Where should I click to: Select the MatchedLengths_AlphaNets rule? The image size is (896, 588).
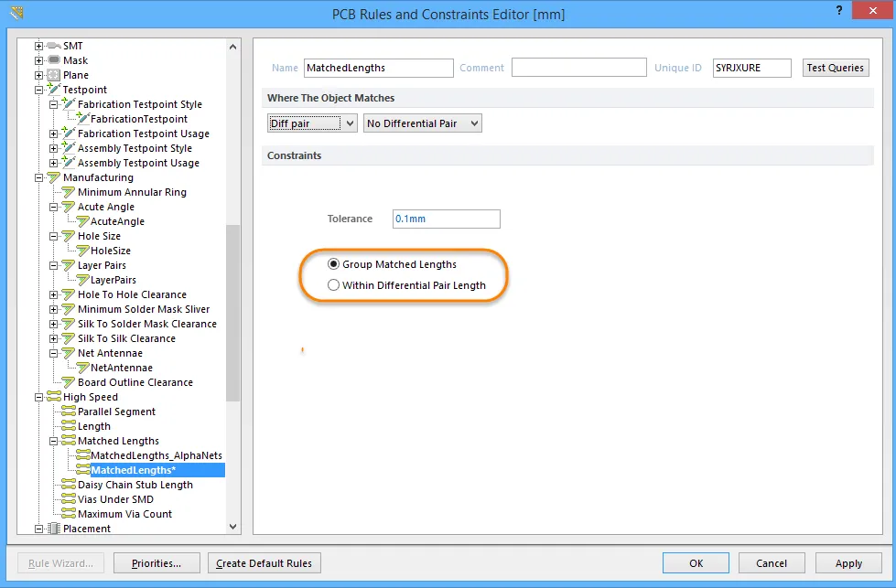[x=156, y=455]
